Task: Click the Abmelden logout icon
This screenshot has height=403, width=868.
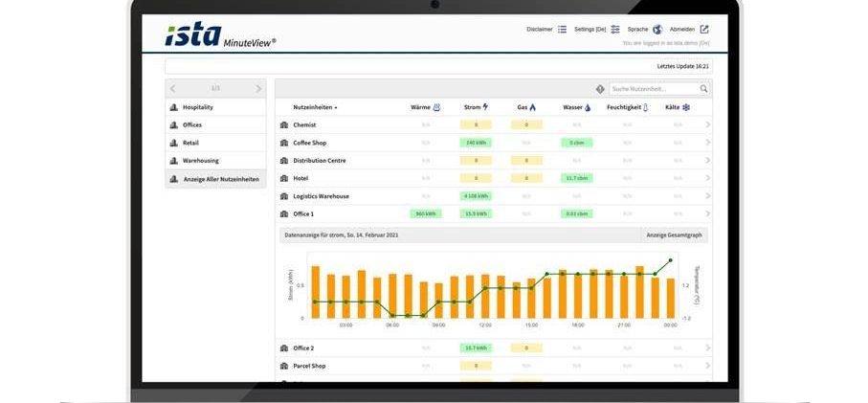Action: click(x=704, y=30)
